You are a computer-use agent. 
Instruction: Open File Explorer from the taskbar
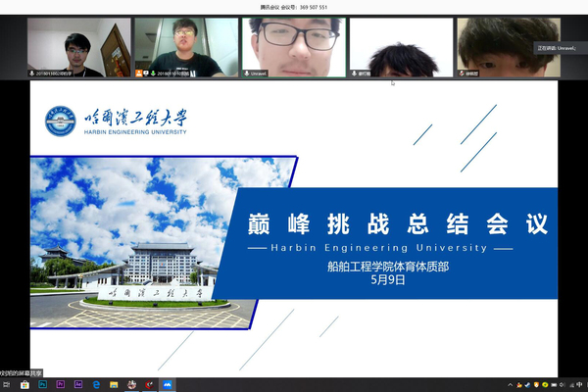tap(114, 385)
